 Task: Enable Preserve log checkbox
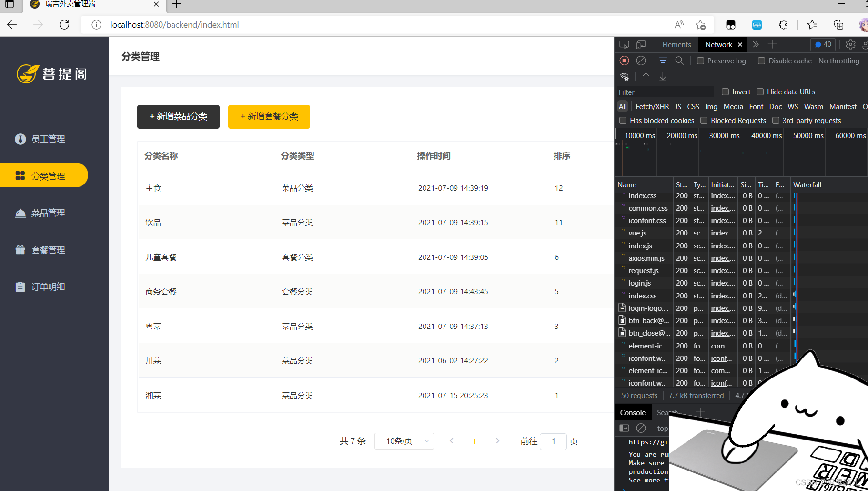point(700,61)
